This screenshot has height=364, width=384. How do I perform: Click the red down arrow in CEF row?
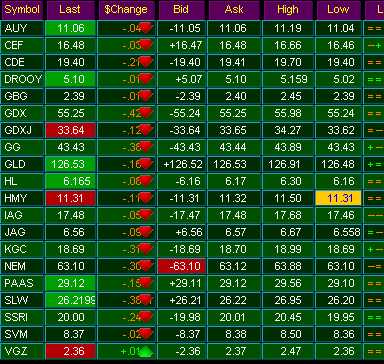tap(146, 45)
